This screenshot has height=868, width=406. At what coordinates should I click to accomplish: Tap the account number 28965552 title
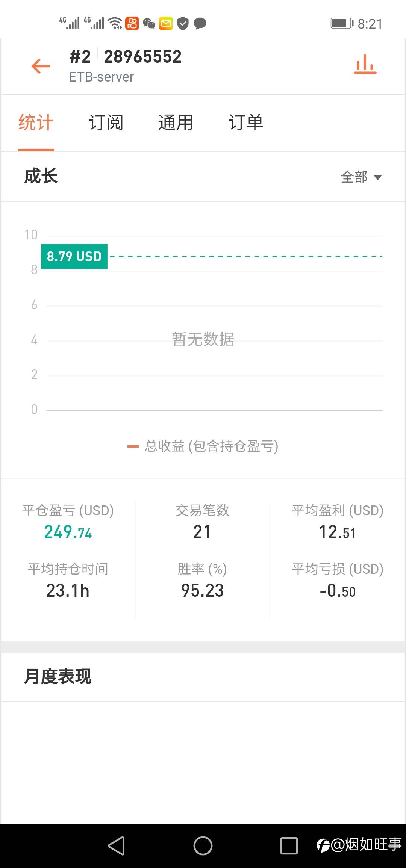coord(142,57)
